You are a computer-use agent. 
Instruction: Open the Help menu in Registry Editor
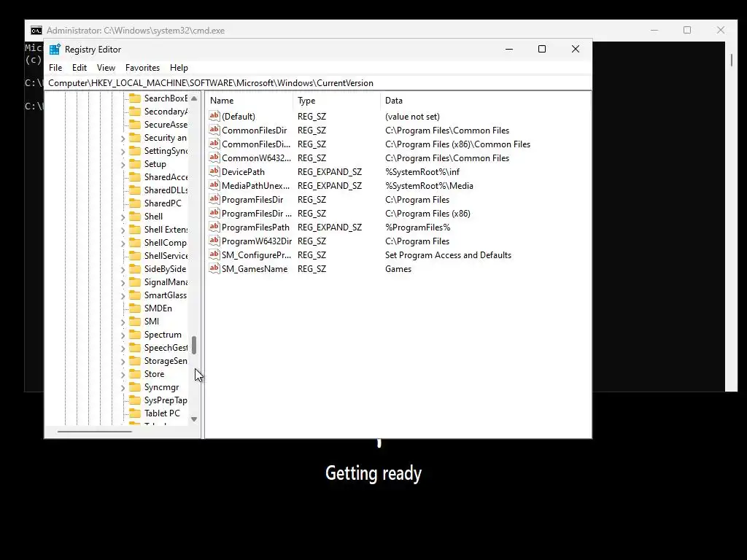tap(179, 68)
